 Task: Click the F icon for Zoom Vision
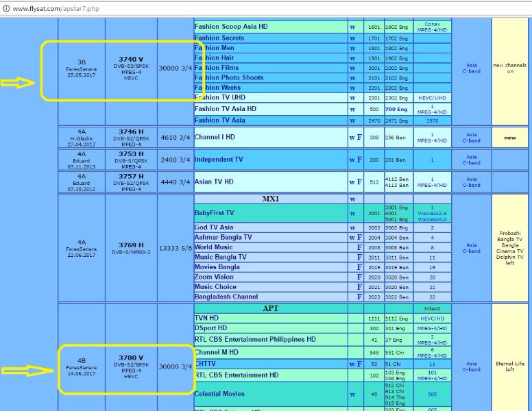(359, 277)
